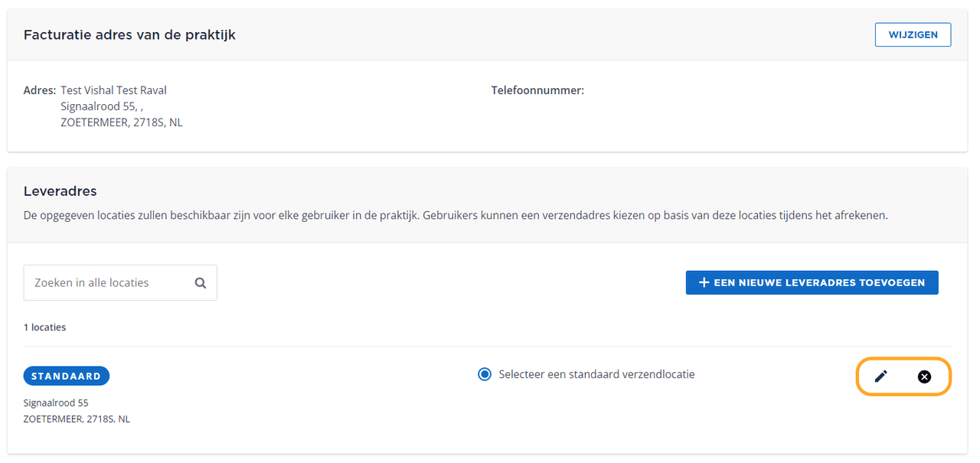Click the pencil edit icon for Signaalrood 55
Screen dimensions: 980x463
[880, 376]
